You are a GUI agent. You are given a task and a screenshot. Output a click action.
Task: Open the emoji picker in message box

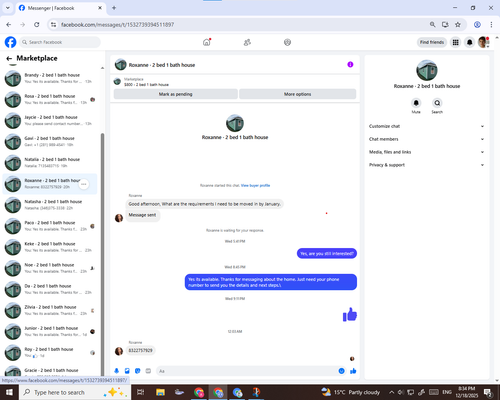click(341, 371)
